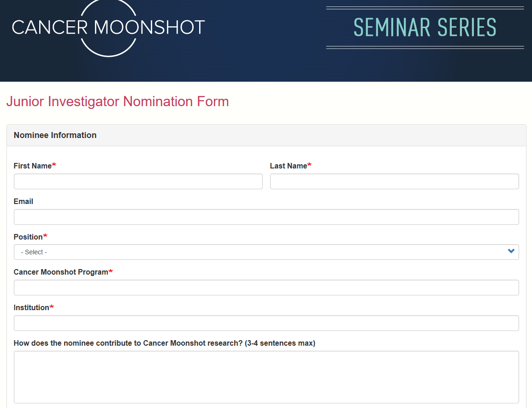Screen dimensions: 532x408
Task: Click the Seminar Series banner title
Action: pyautogui.click(x=425, y=28)
